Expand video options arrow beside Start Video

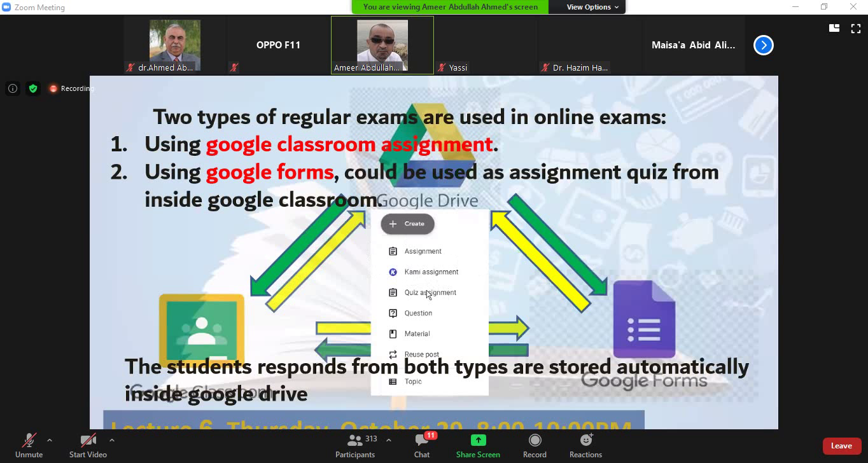(x=112, y=439)
